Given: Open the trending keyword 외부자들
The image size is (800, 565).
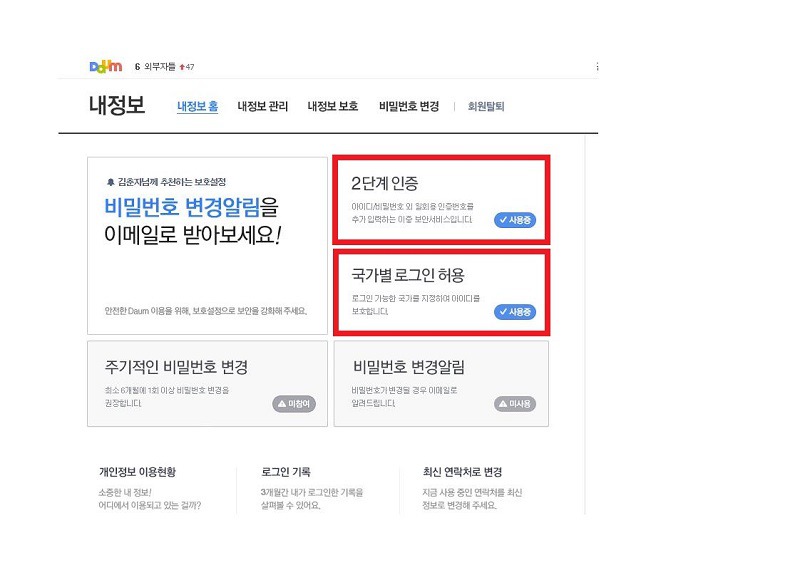Looking at the screenshot, I should (x=160, y=67).
